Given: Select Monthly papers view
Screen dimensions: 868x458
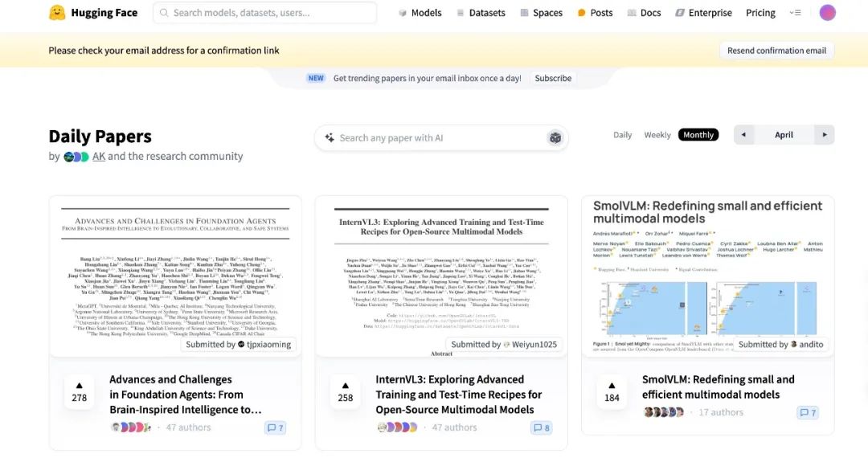Looking at the screenshot, I should [698, 135].
